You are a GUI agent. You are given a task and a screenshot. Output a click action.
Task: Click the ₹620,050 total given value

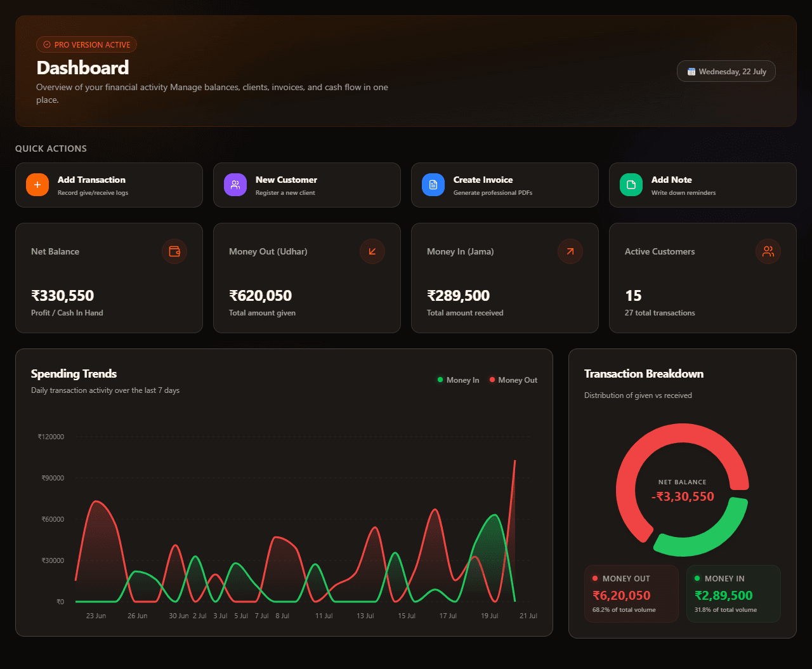point(260,296)
